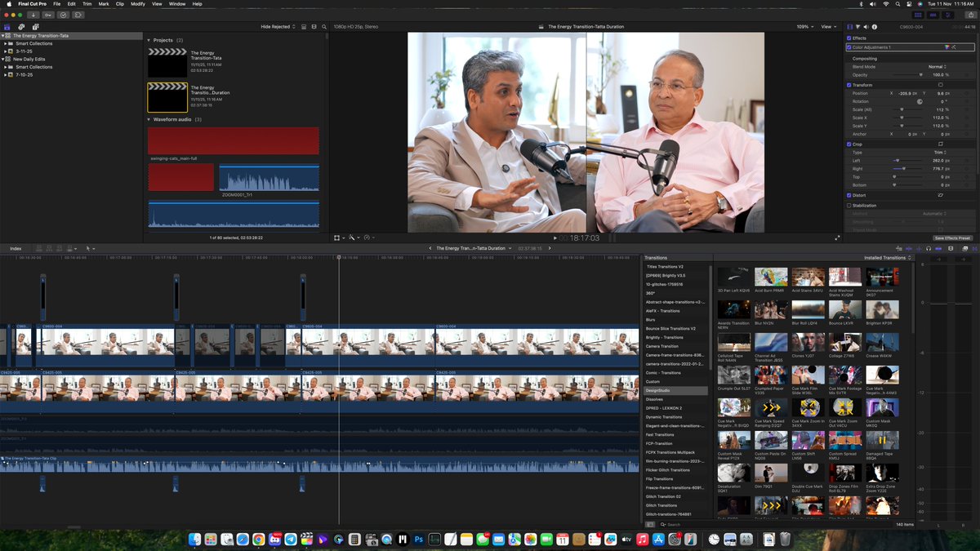The height and width of the screenshot is (551, 980).
Task: Open the Audio inspector speaker icon
Action: click(866, 27)
